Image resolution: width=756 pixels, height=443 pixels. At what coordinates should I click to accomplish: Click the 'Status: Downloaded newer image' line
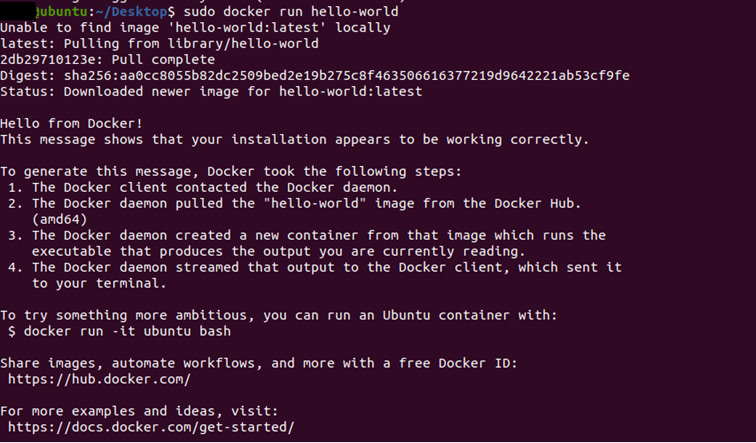pos(211,91)
